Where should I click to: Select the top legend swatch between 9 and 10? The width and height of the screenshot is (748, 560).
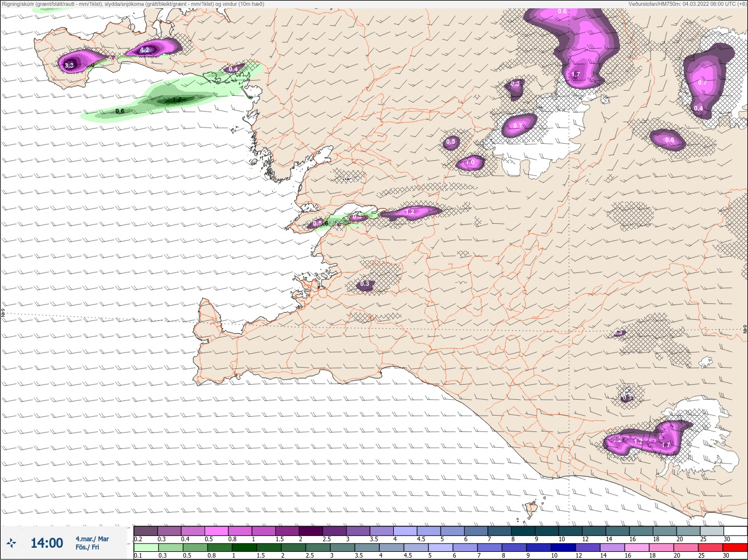coord(546,531)
